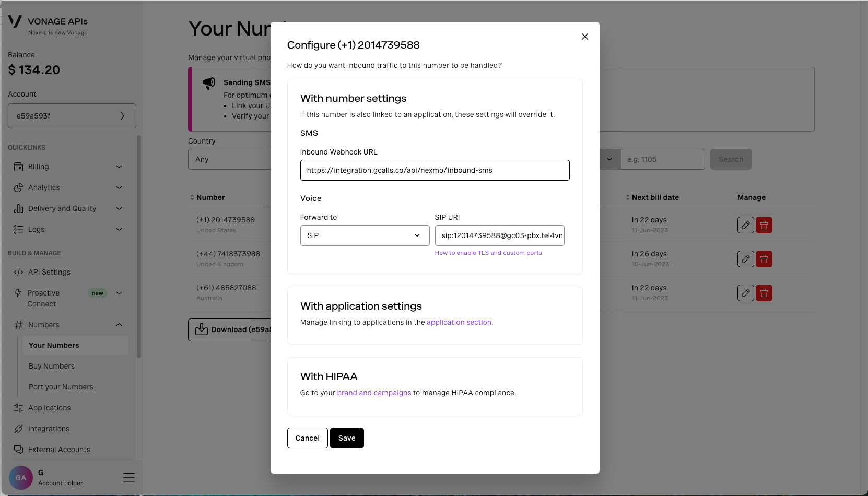The image size is (868, 496).
Task: Click the Vonage logo
Action: pos(15,21)
